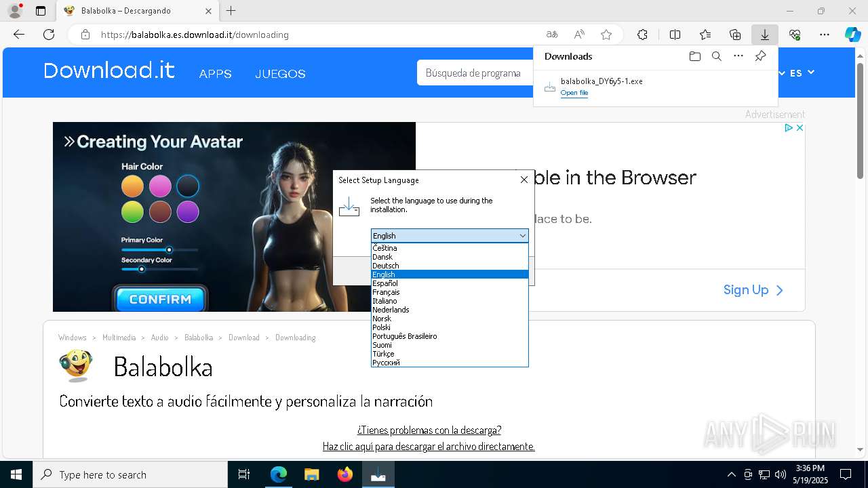Viewport: 868px width, 488px height.
Task: Click the Download.it logo link
Action: point(108,70)
